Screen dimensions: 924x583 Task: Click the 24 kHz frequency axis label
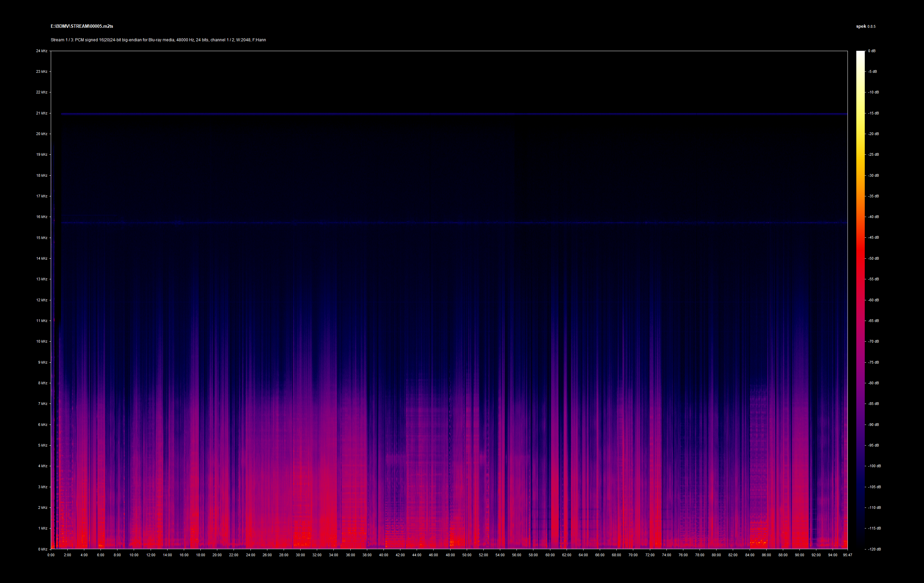41,51
